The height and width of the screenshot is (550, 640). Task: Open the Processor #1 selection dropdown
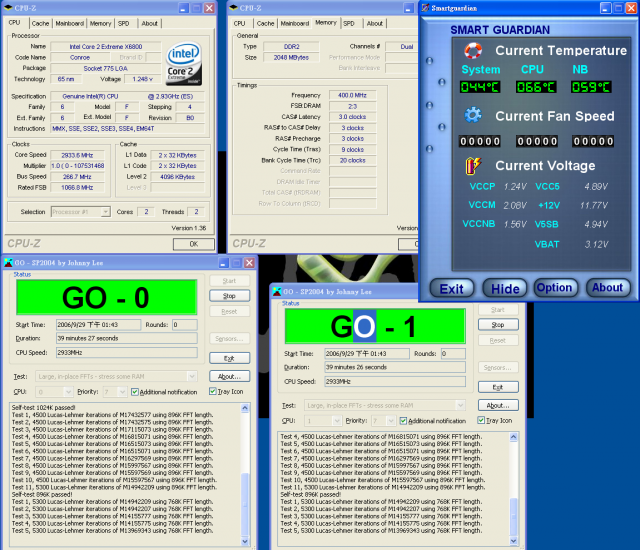click(105, 212)
